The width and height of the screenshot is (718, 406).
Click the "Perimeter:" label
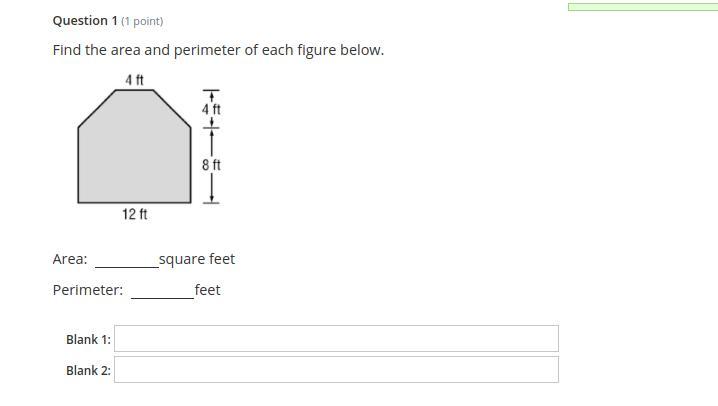(x=88, y=290)
